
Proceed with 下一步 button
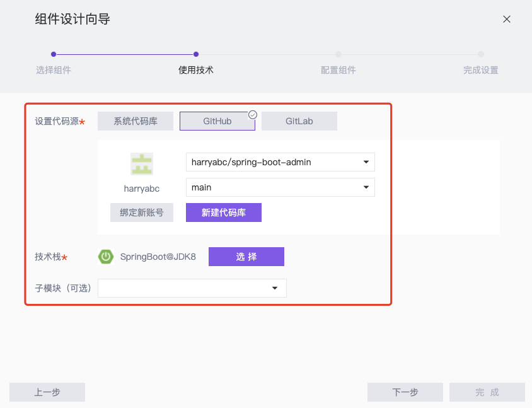click(x=405, y=392)
